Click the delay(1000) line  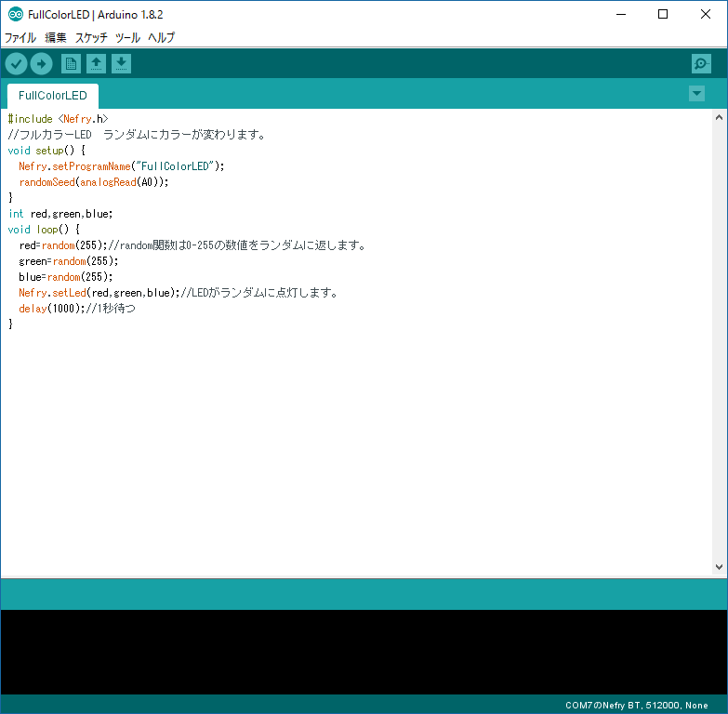tap(77, 309)
